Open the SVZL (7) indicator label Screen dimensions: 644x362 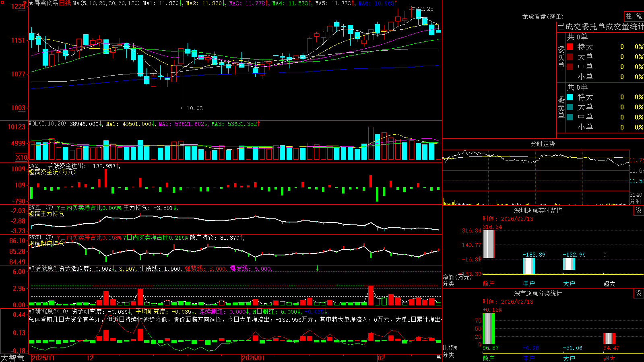click(x=41, y=208)
